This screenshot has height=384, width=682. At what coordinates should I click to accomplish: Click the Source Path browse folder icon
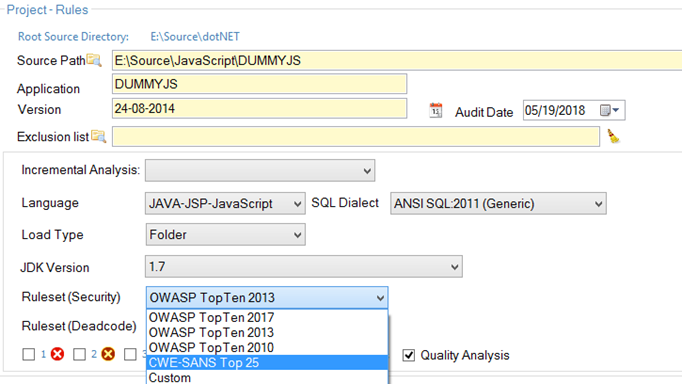tap(94, 60)
